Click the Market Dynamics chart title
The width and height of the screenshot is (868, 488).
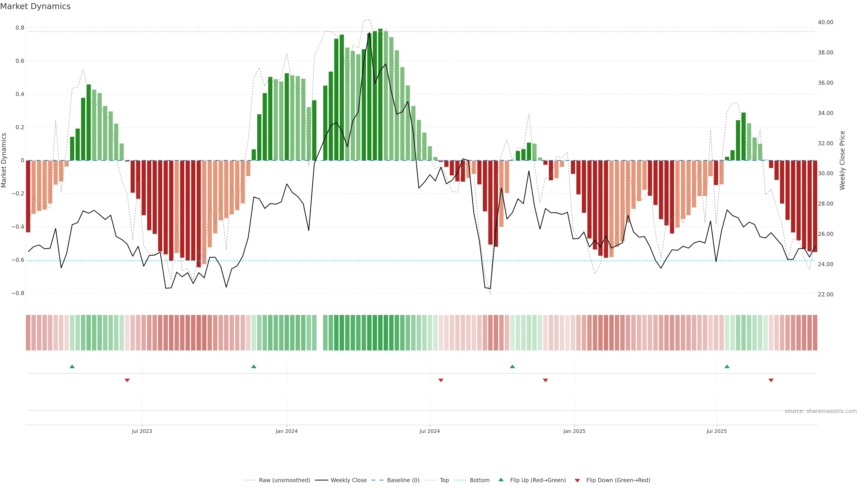click(35, 6)
